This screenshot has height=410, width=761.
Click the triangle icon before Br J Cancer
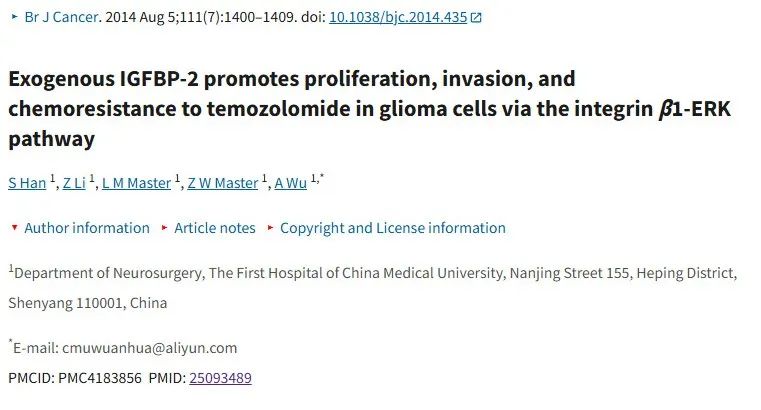pos(15,17)
